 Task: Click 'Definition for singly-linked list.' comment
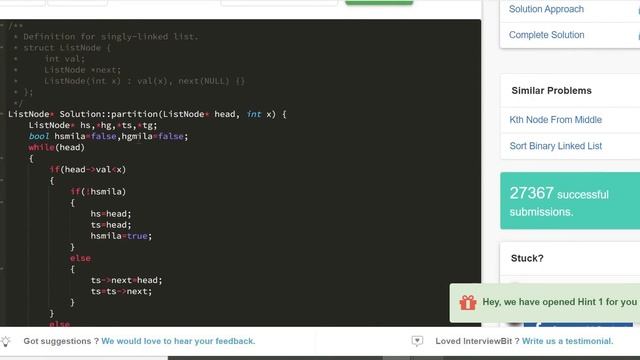click(x=111, y=36)
